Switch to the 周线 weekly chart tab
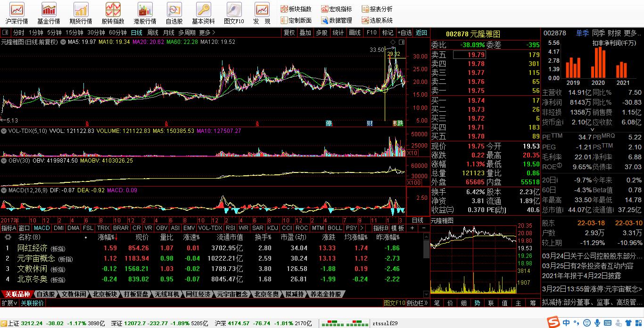 click(152, 33)
